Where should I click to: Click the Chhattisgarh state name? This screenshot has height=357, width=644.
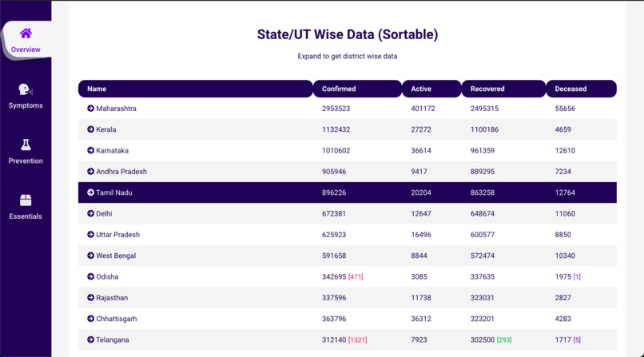tap(117, 319)
